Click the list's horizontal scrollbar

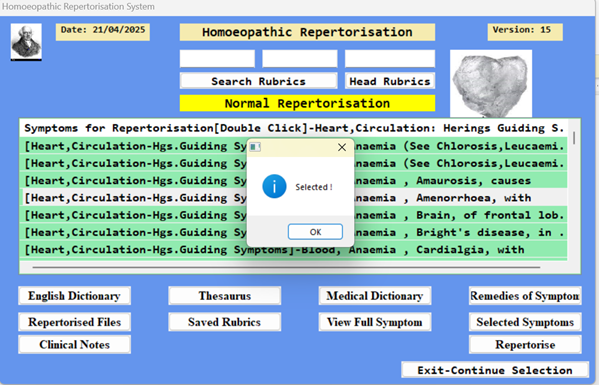287,267
